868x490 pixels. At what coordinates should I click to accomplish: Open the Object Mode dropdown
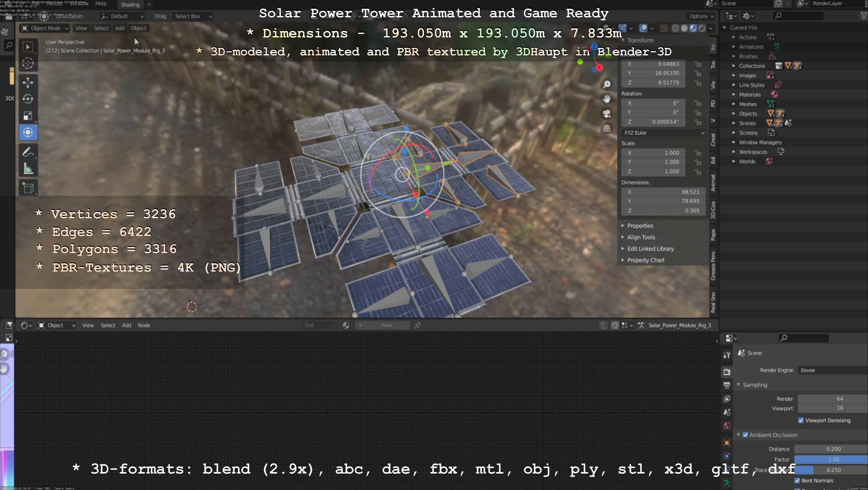pyautogui.click(x=45, y=28)
